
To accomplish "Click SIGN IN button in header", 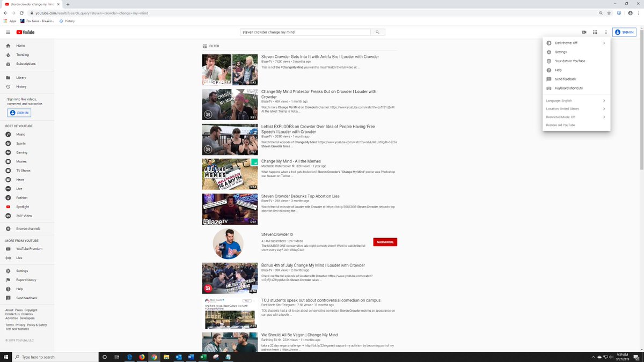I will pos(624,32).
